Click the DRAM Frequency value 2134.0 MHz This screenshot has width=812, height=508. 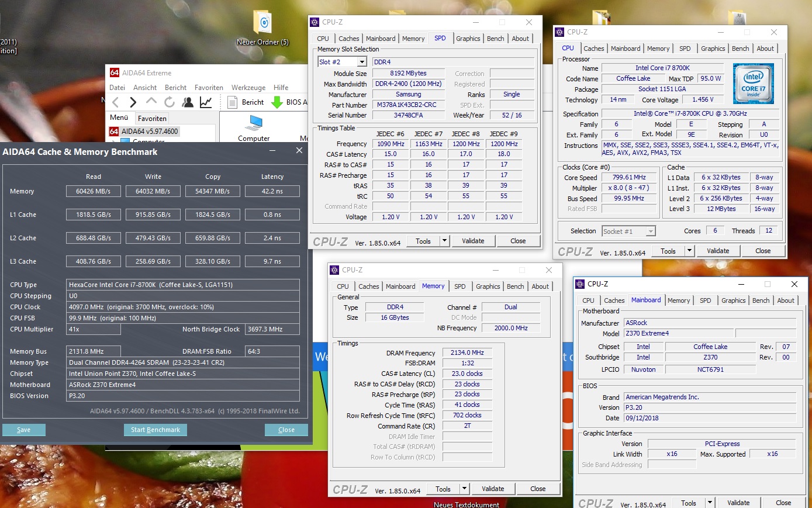tap(467, 353)
